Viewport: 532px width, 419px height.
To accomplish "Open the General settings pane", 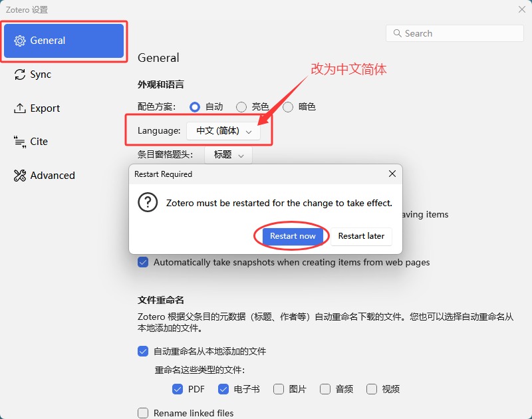I will click(x=64, y=41).
